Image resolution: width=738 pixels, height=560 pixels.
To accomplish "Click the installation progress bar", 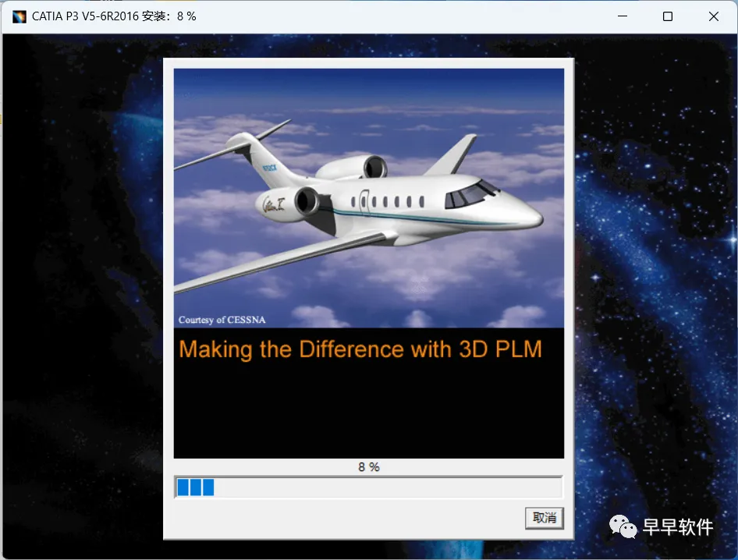I will point(368,487).
